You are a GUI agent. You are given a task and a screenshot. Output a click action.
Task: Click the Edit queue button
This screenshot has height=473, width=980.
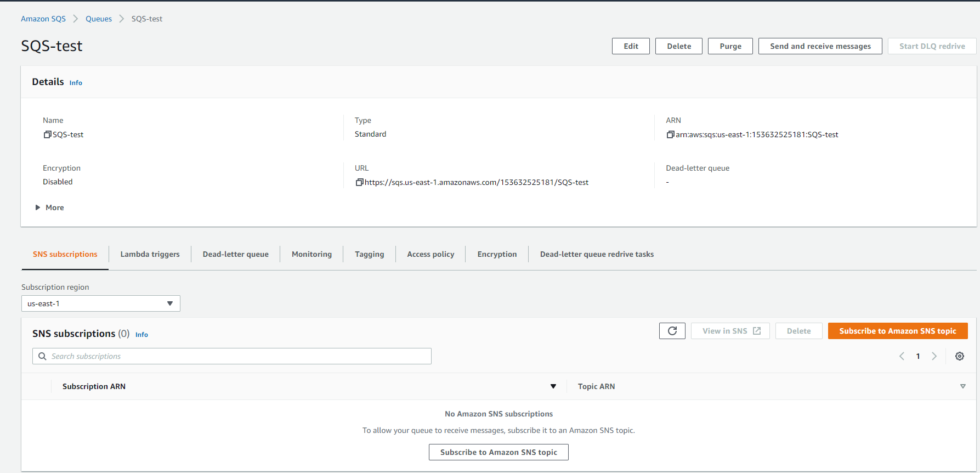(x=631, y=46)
